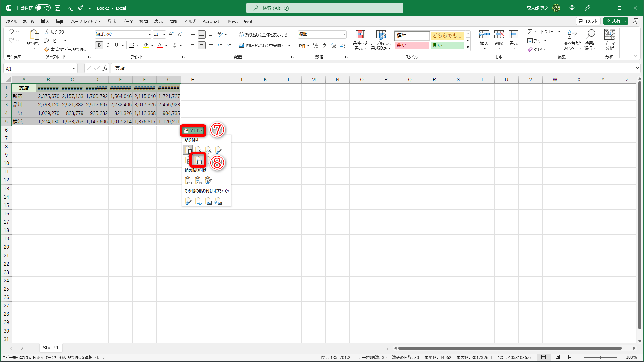Toggle the AutoSave switch
The height and width of the screenshot is (362, 644).
pyautogui.click(x=43, y=8)
